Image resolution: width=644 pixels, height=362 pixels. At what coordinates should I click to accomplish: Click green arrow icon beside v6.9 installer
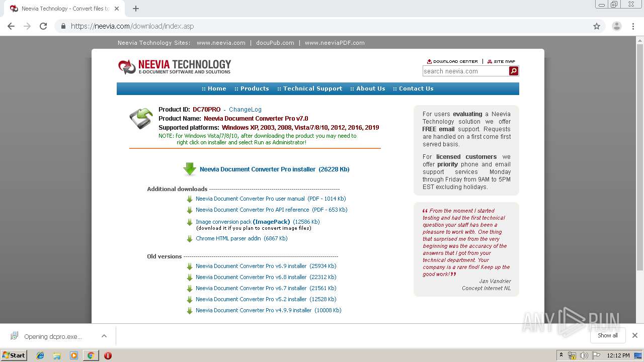pyautogui.click(x=190, y=266)
